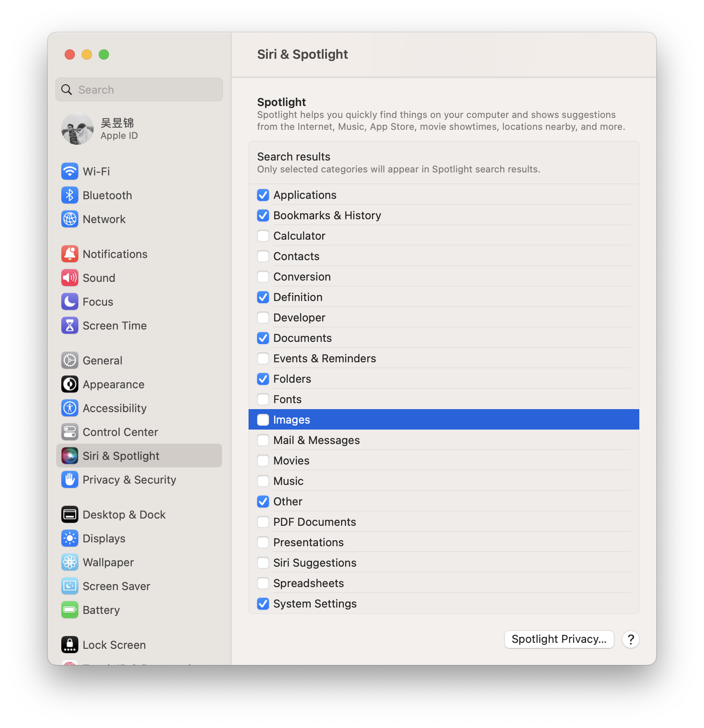Click the Sound speaker icon

(x=70, y=278)
